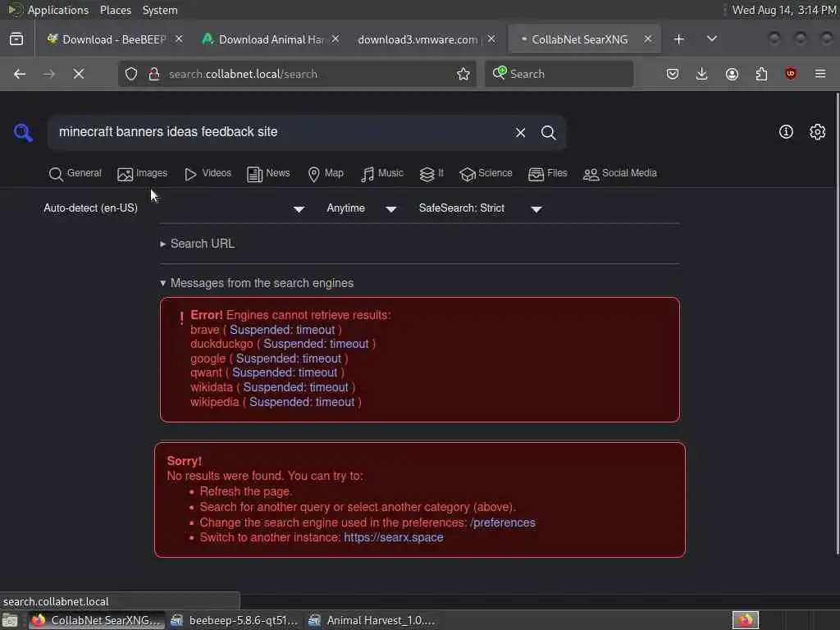
Task: Click show desktop taskbar icon
Action: [x=10, y=620]
